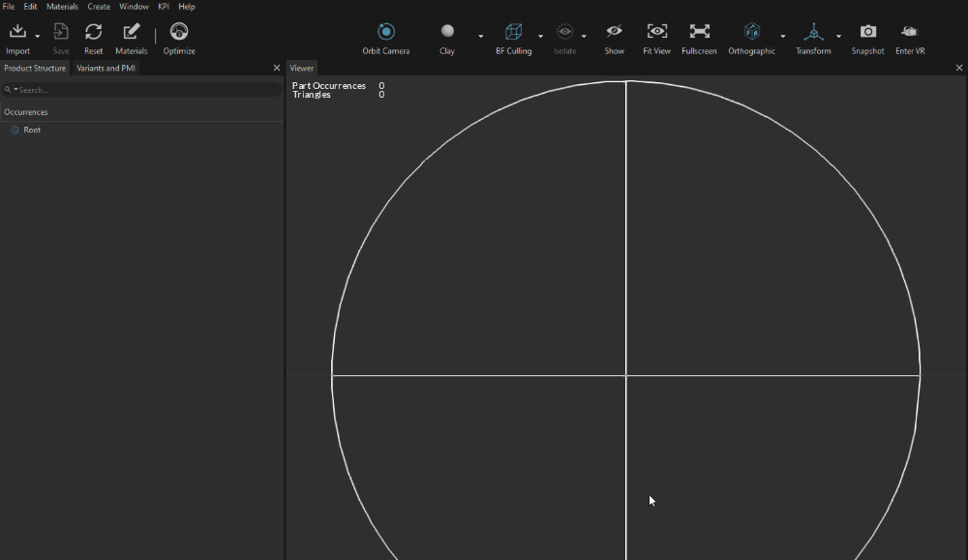Select the Orbit Camera tool
Viewport: 968px width, 560px height.
[x=386, y=32]
